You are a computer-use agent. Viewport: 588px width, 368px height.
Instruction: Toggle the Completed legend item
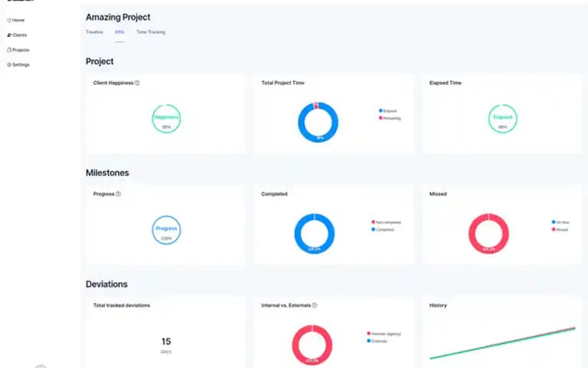point(383,229)
